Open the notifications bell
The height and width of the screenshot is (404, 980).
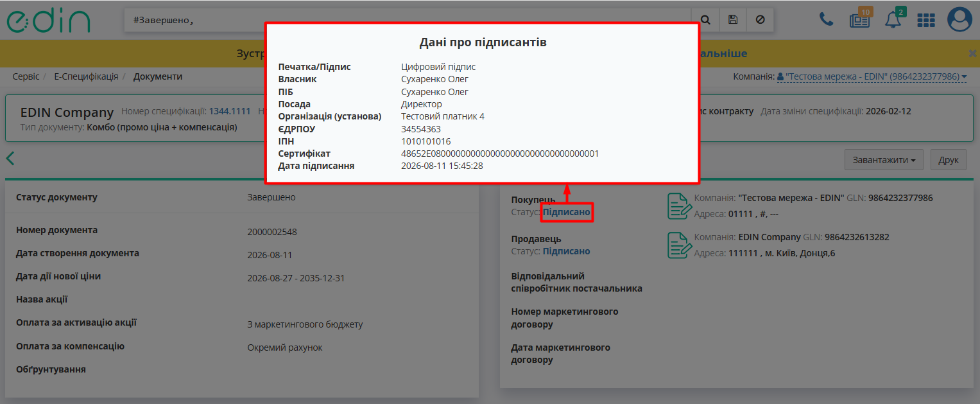coord(893,20)
